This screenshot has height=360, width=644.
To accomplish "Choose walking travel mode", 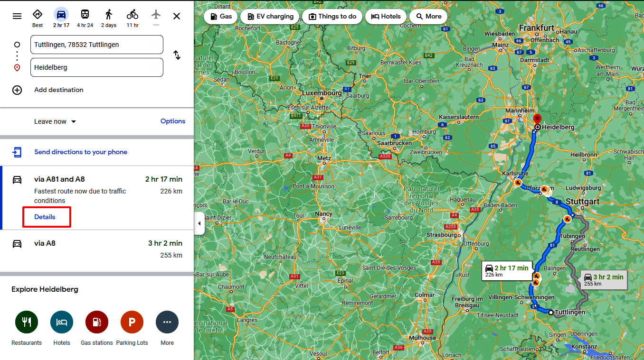I will tap(109, 15).
